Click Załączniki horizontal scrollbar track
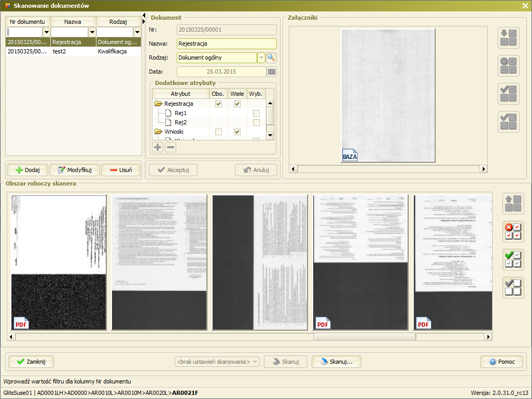The height and width of the screenshot is (399, 532). tap(388, 169)
